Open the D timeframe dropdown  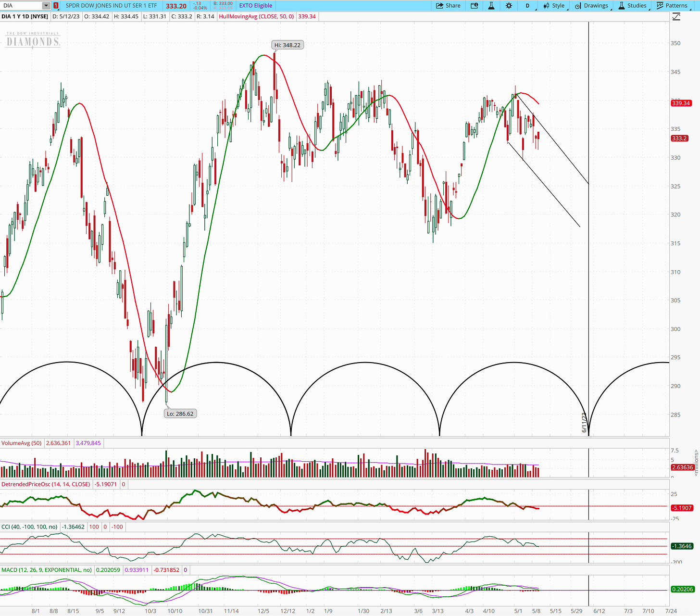[x=527, y=6]
